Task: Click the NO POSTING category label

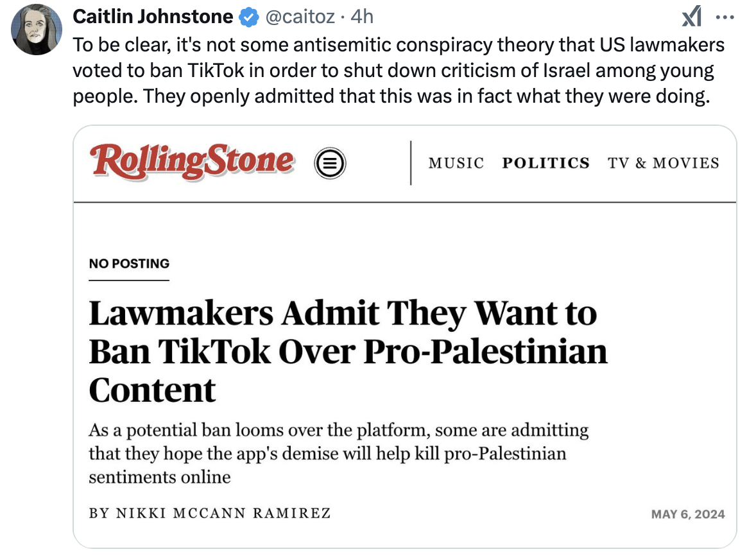Action: pos(129,264)
